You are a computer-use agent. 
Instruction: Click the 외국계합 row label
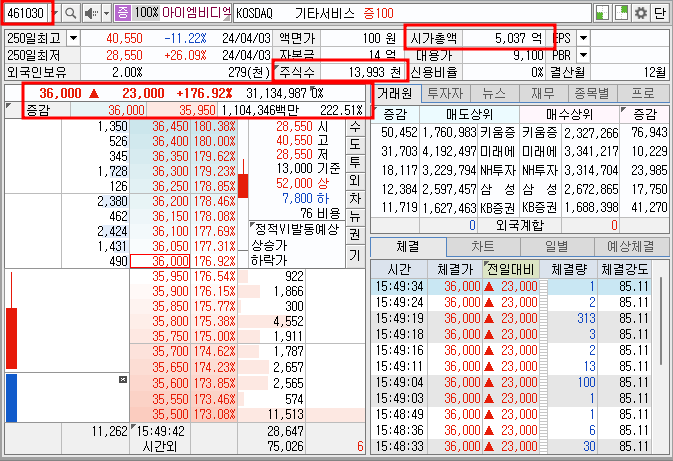(519, 225)
